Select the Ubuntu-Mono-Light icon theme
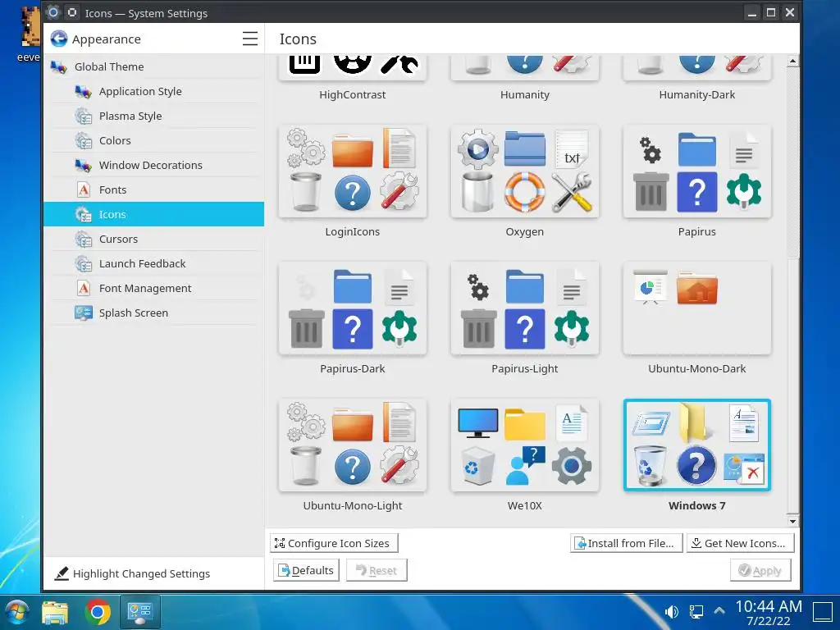This screenshot has width=840, height=630. point(353,445)
